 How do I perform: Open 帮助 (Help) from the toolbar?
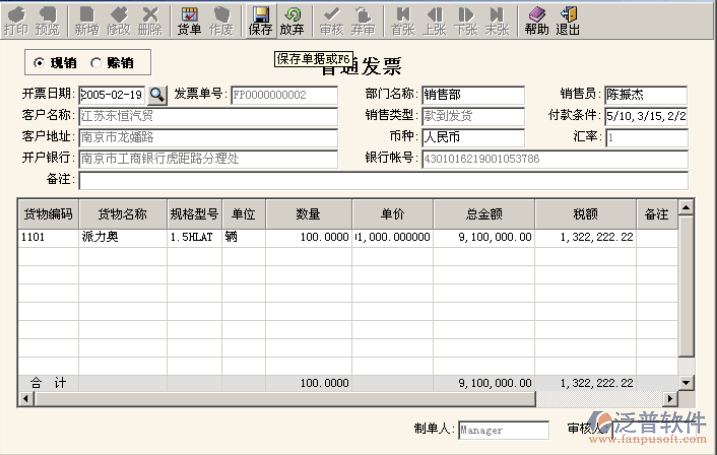[536, 20]
